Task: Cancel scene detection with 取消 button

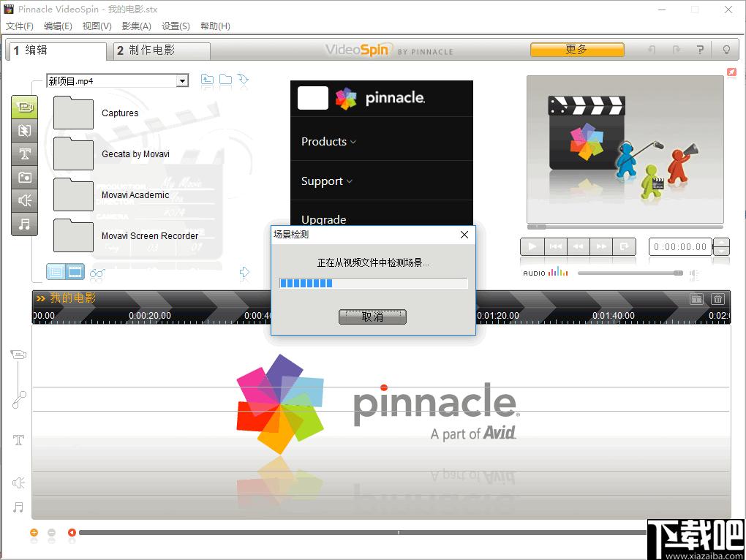Action: tap(372, 317)
